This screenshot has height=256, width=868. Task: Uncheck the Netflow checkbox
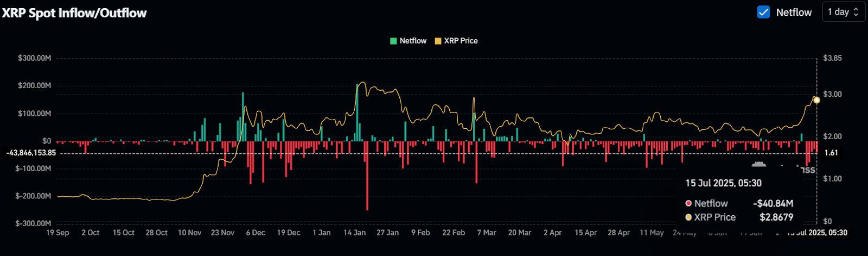[763, 12]
